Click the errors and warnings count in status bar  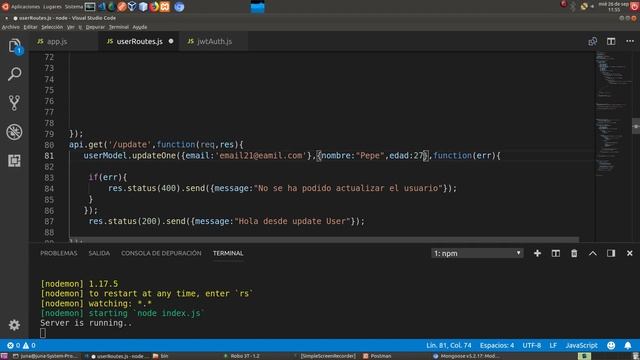point(21,345)
